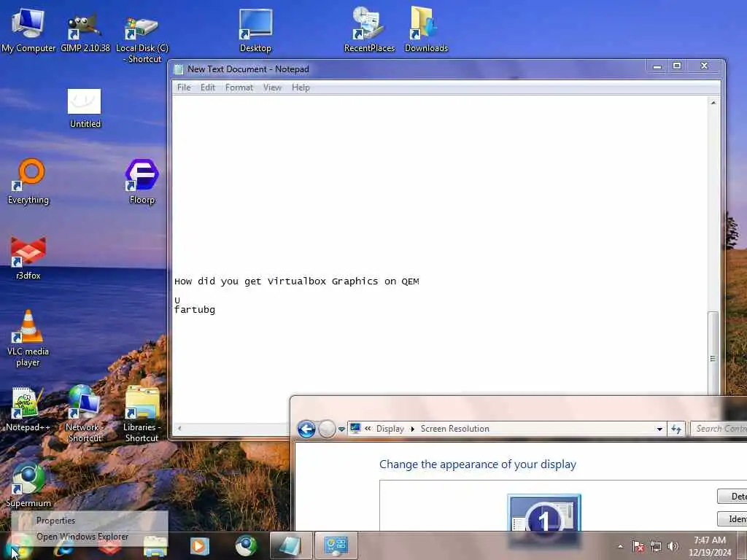
Task: Select the Desktop shortcut icon
Action: point(256,29)
